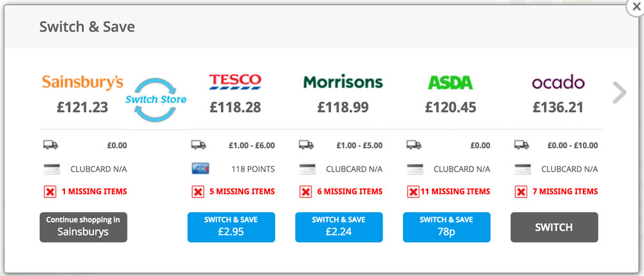Click the Sainsbury's logo
This screenshot has height=276, width=644.
(x=82, y=83)
